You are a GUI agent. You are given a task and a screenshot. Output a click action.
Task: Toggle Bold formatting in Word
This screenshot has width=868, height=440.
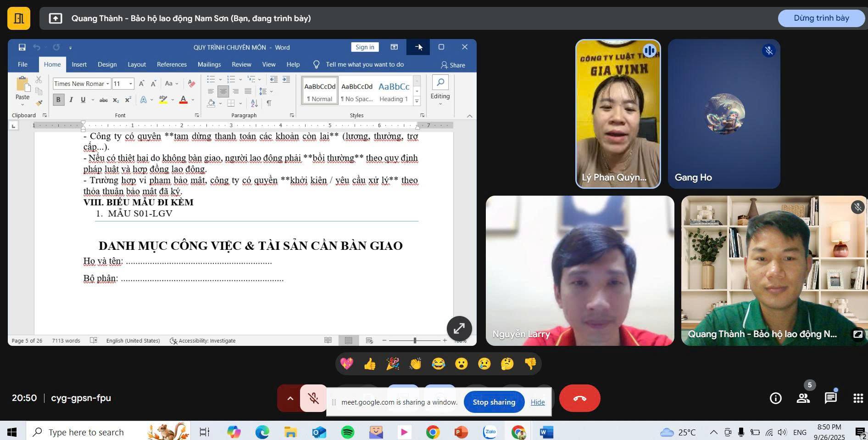[58, 100]
